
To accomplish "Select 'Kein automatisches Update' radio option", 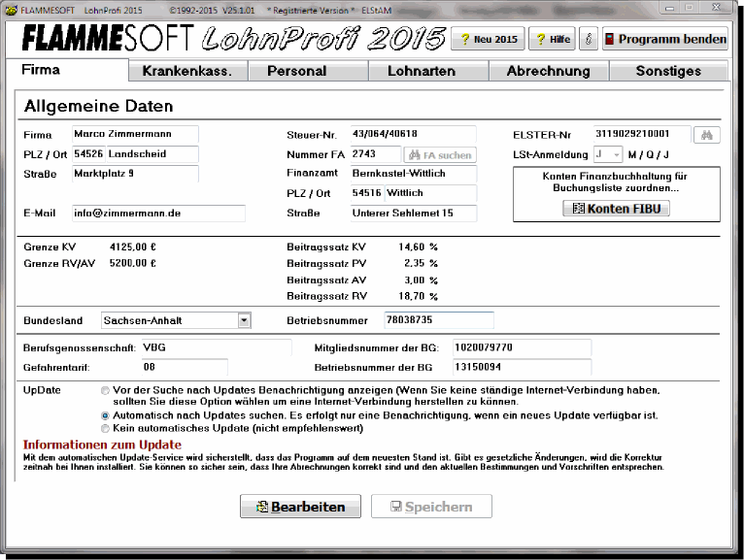I will click(x=105, y=429).
